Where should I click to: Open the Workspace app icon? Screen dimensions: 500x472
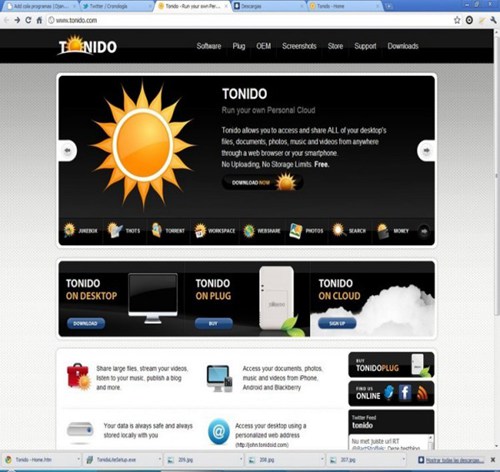[x=200, y=230]
